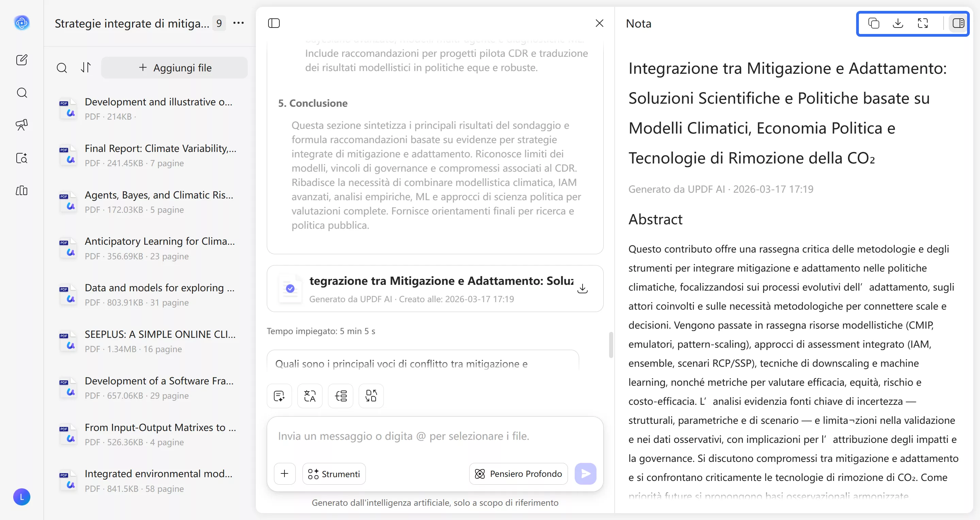Click the mind map quick-action icon
The image size is (980, 520).
[341, 396]
